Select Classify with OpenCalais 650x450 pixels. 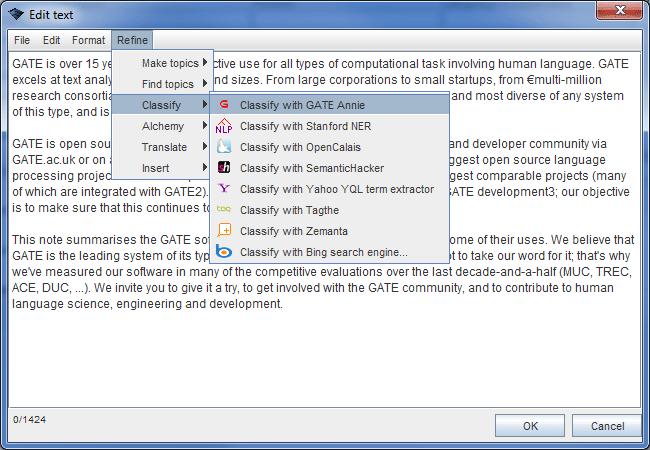coord(330,147)
